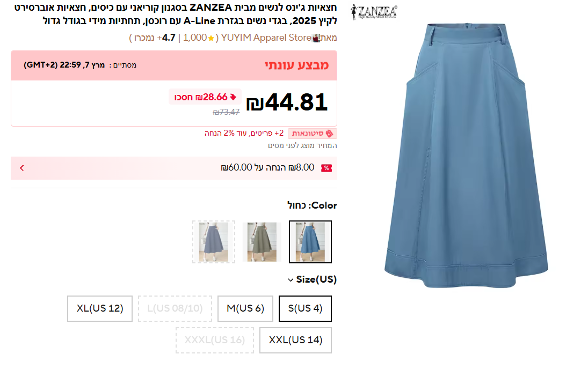This screenshot has width=588, height=369.
Task: Click the red coupon percent icon
Action: click(x=326, y=168)
